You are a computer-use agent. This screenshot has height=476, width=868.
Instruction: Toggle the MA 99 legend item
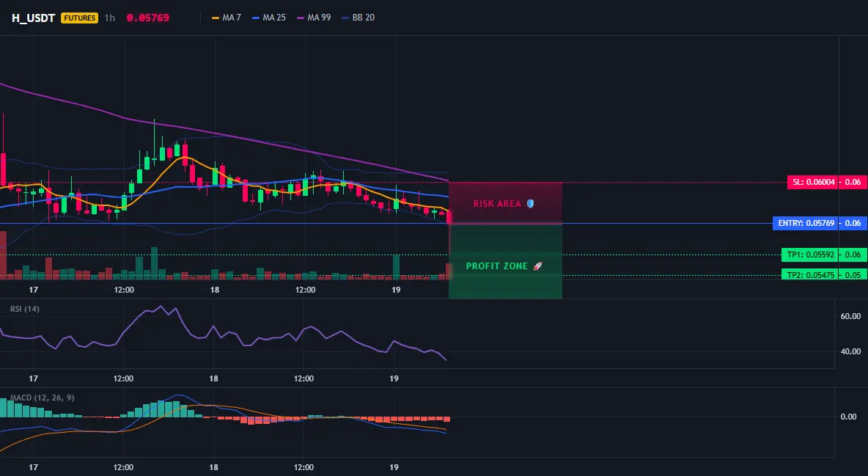[314, 18]
